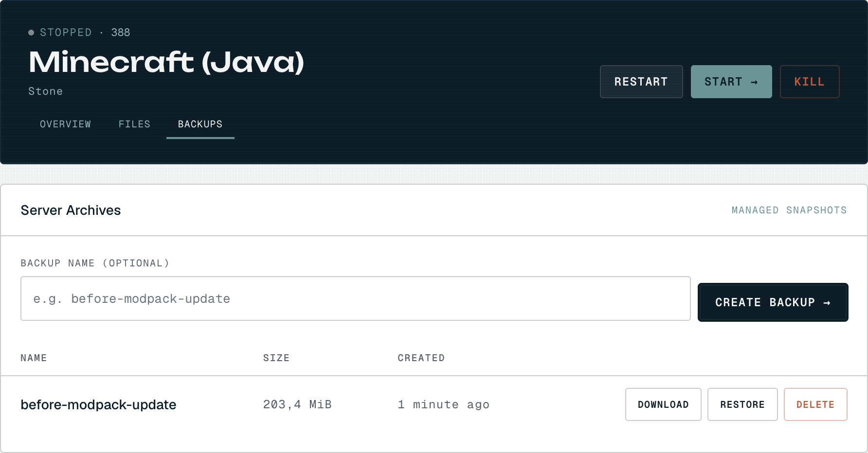The height and width of the screenshot is (453, 868).
Task: Click the 203,4 MiB size value
Action: (297, 404)
